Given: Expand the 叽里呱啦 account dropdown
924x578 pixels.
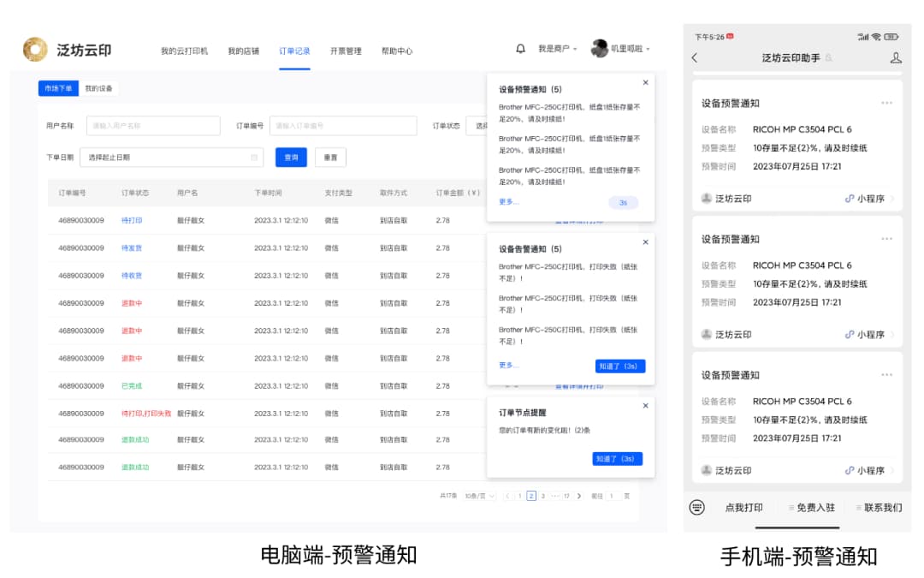Looking at the screenshot, I should coord(630,49).
